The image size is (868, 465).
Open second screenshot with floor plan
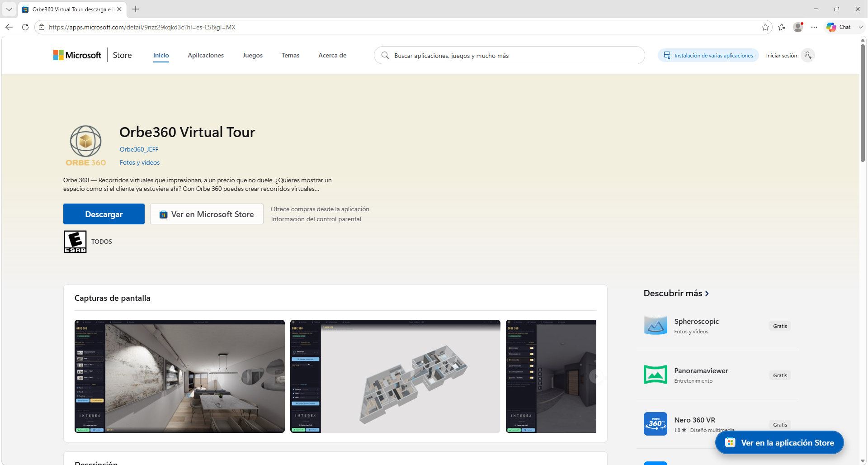395,376
